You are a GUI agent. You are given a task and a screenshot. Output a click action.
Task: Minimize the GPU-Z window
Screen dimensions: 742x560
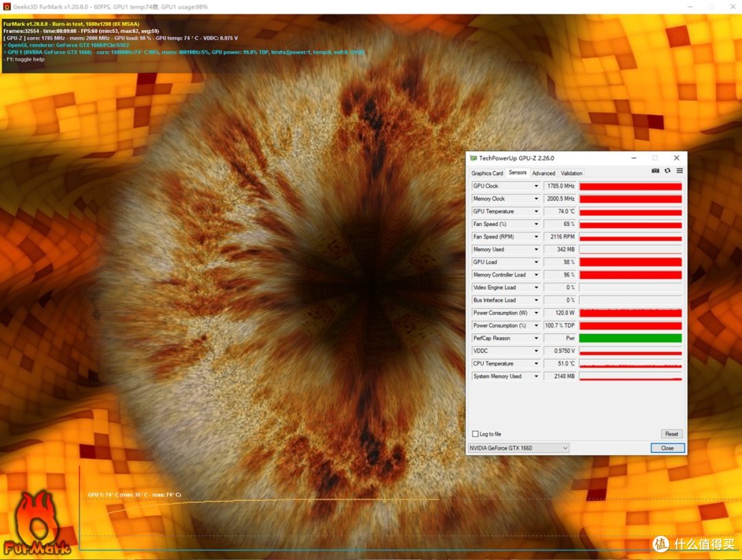tap(633, 158)
